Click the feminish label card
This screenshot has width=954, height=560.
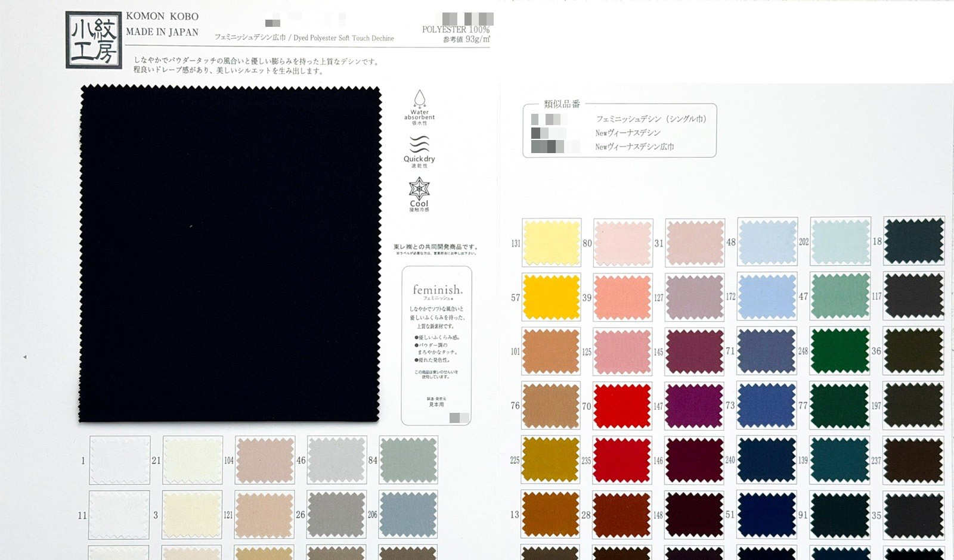coord(436,346)
